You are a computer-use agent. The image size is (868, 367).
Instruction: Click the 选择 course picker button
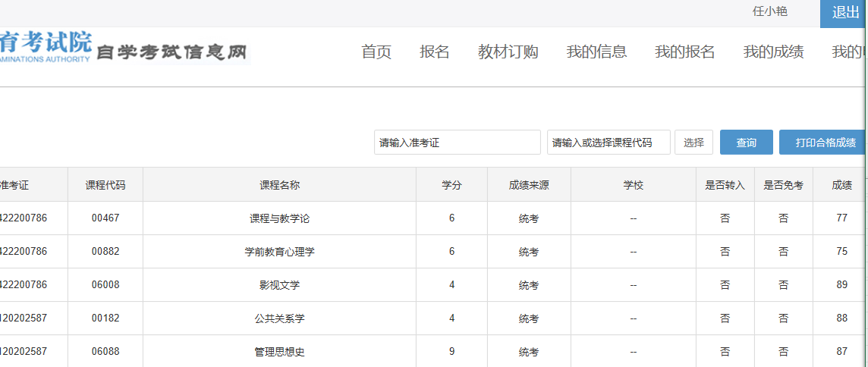[693, 143]
